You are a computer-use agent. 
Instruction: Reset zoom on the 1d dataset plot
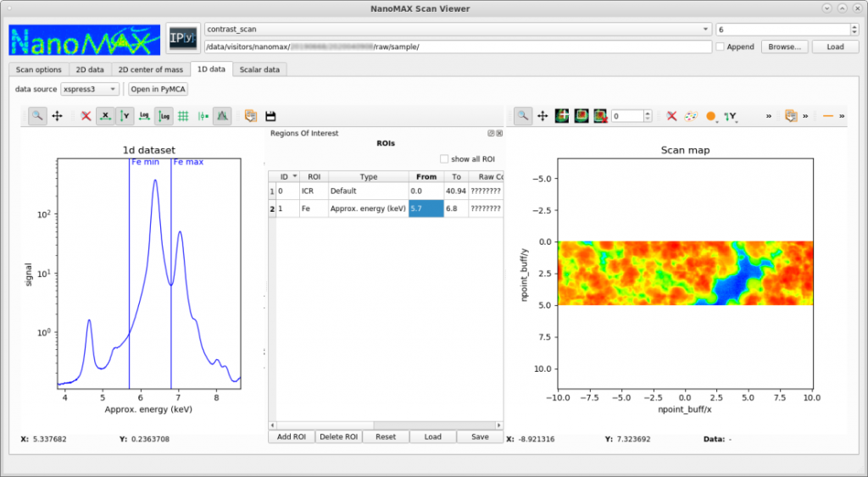(86, 116)
